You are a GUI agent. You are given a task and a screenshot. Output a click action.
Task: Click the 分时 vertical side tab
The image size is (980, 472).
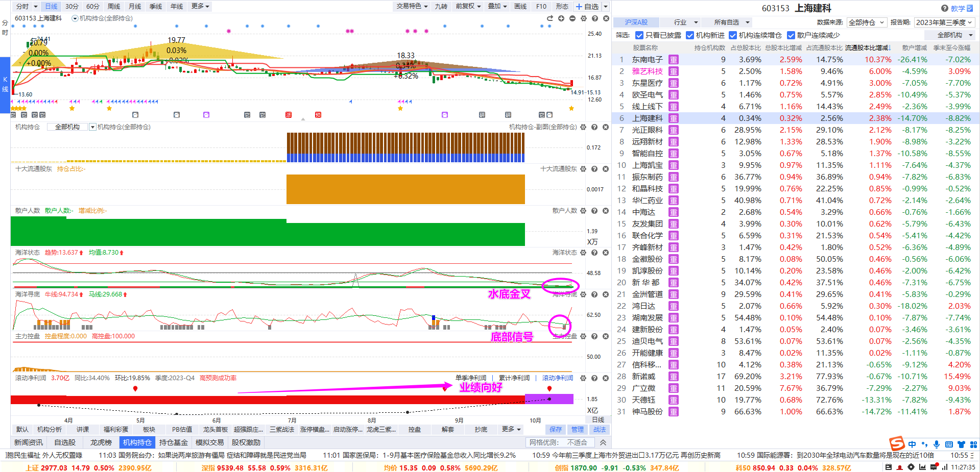[x=5, y=28]
